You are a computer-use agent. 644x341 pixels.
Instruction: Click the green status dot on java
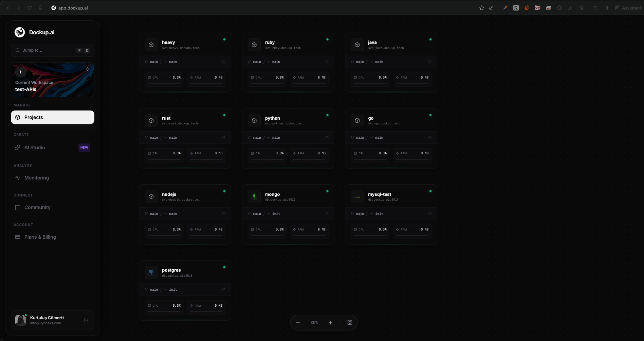(x=430, y=39)
